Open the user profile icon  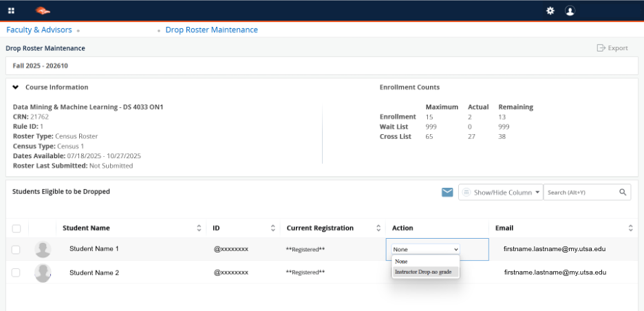click(570, 11)
